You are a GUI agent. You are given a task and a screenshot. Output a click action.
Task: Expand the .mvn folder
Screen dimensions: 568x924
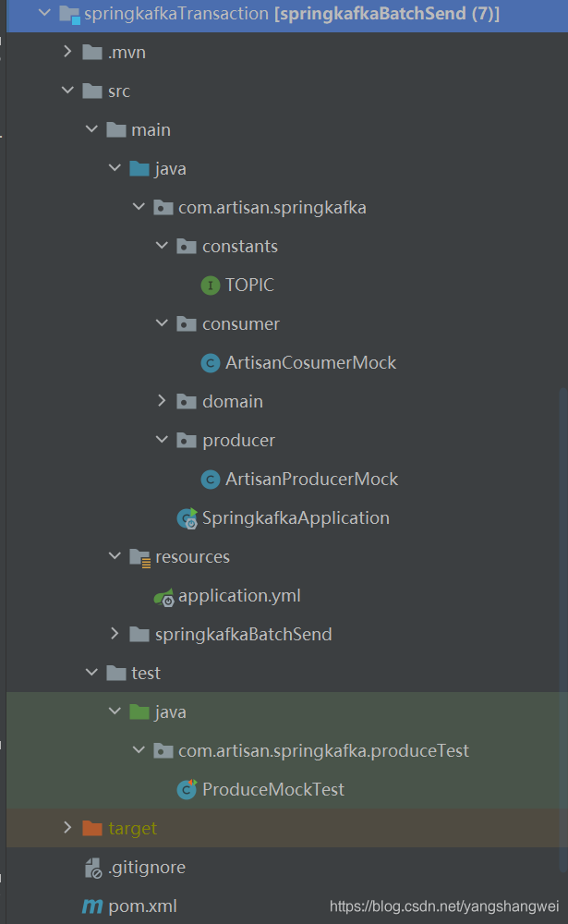pyautogui.click(x=67, y=53)
